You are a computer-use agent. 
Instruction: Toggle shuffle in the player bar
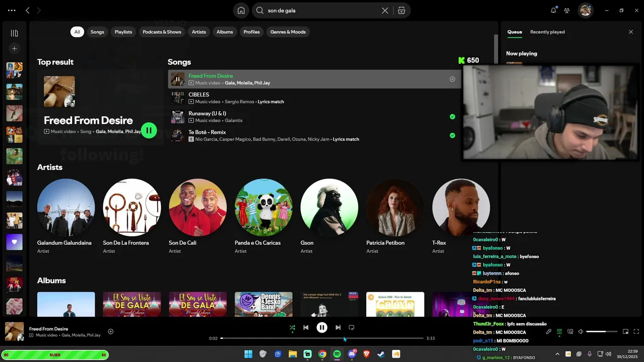[292, 328]
